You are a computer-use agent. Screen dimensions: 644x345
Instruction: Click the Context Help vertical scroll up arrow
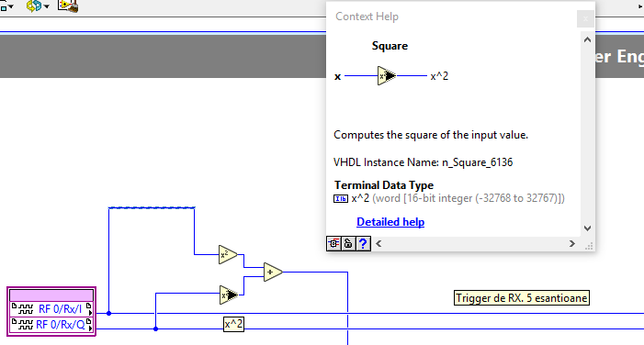pyautogui.click(x=587, y=39)
